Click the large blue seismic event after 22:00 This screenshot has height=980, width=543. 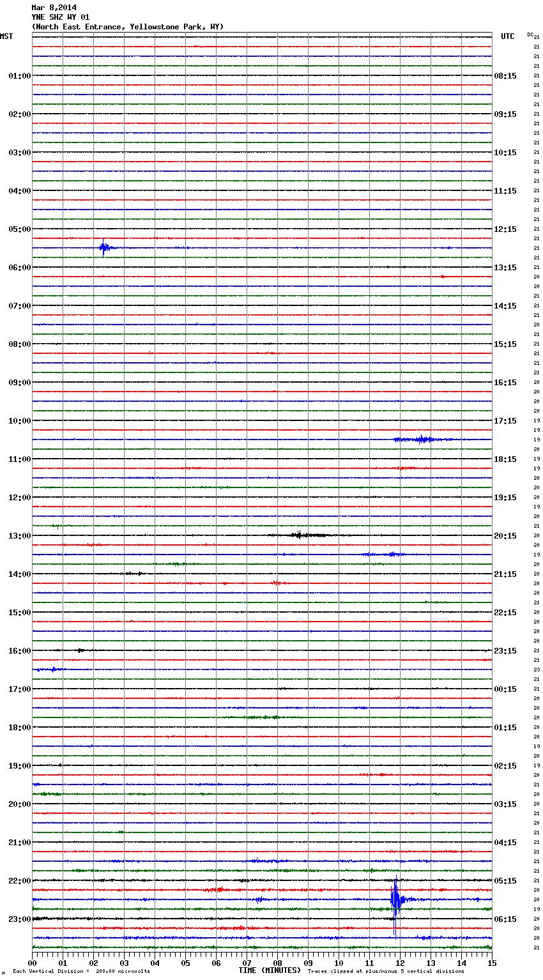396,899
